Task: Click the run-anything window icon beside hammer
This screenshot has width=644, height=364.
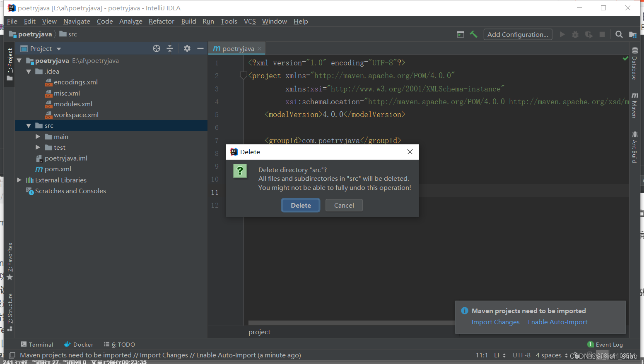Action: pyautogui.click(x=460, y=34)
